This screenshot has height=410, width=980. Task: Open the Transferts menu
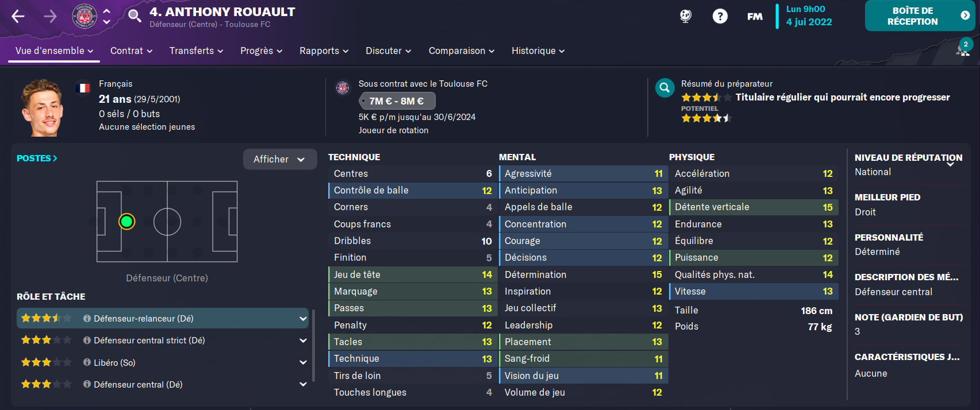pyautogui.click(x=196, y=51)
